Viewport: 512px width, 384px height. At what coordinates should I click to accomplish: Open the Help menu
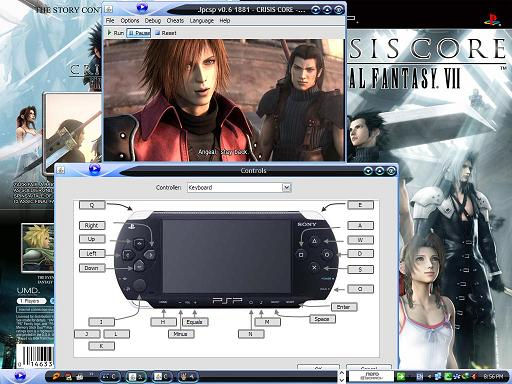225,21
